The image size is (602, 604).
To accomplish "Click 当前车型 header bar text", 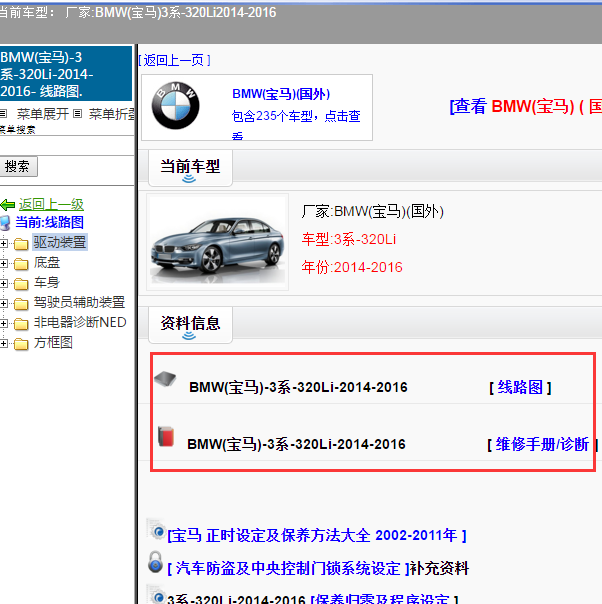I will tap(190, 166).
